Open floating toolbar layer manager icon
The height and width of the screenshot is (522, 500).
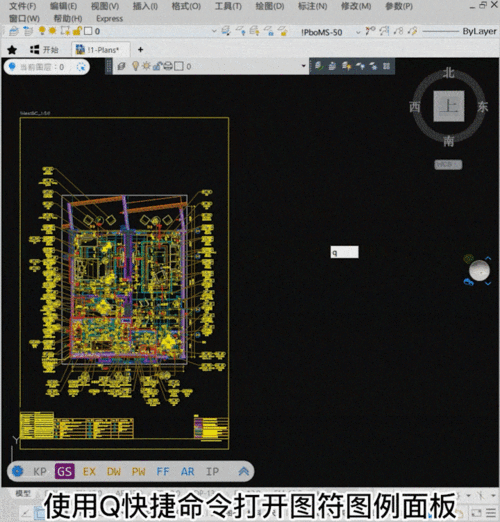click(x=121, y=66)
